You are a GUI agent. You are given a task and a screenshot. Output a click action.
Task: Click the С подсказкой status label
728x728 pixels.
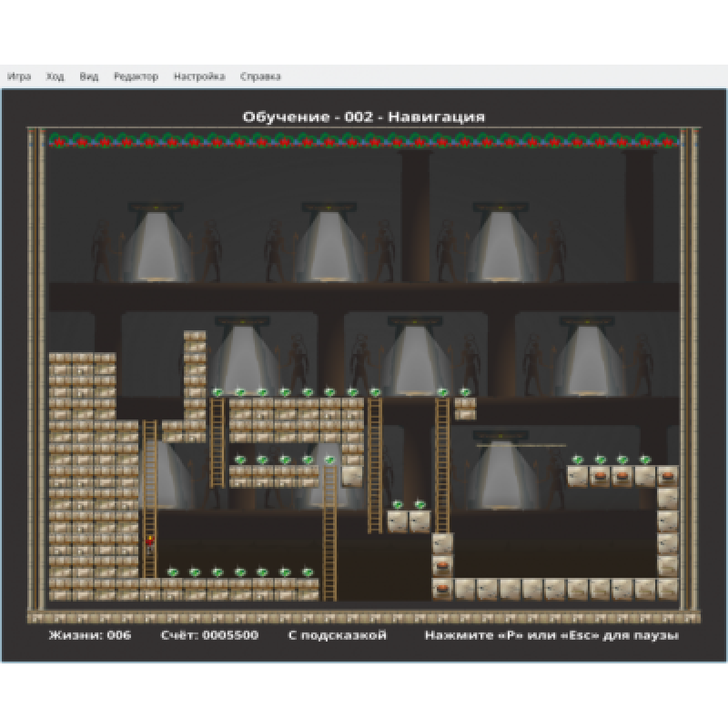pos(337,635)
